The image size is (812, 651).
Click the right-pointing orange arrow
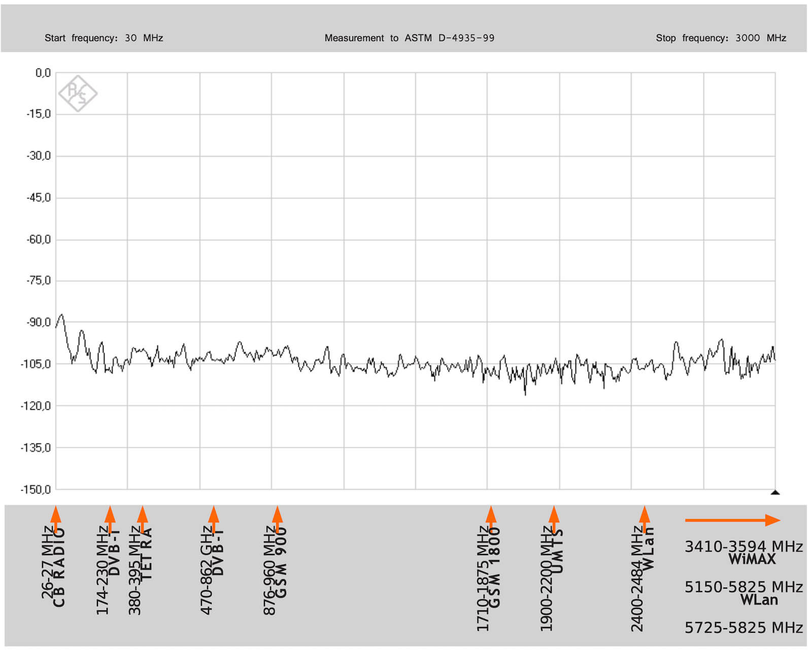732,520
